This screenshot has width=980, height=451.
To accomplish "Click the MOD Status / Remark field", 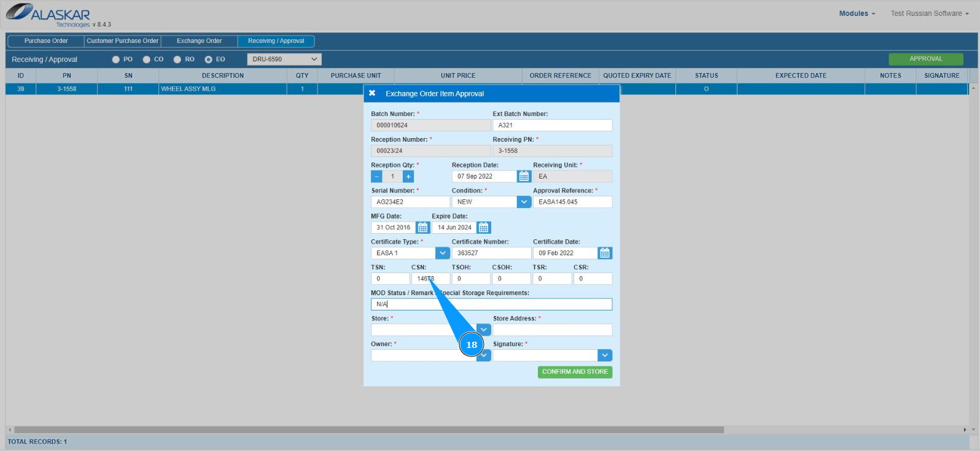I will 491,304.
